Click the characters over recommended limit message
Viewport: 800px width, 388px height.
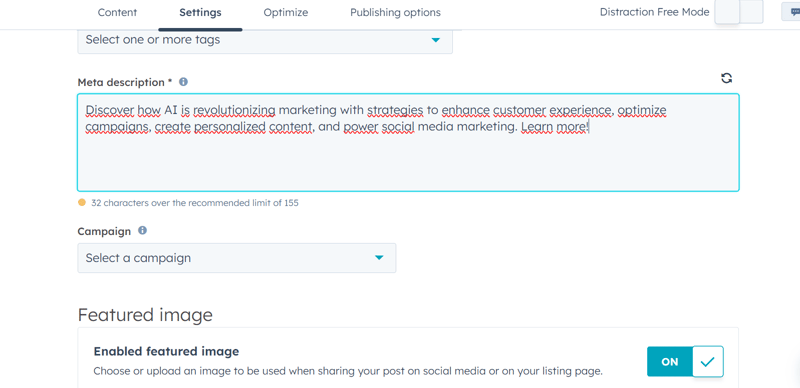(195, 203)
